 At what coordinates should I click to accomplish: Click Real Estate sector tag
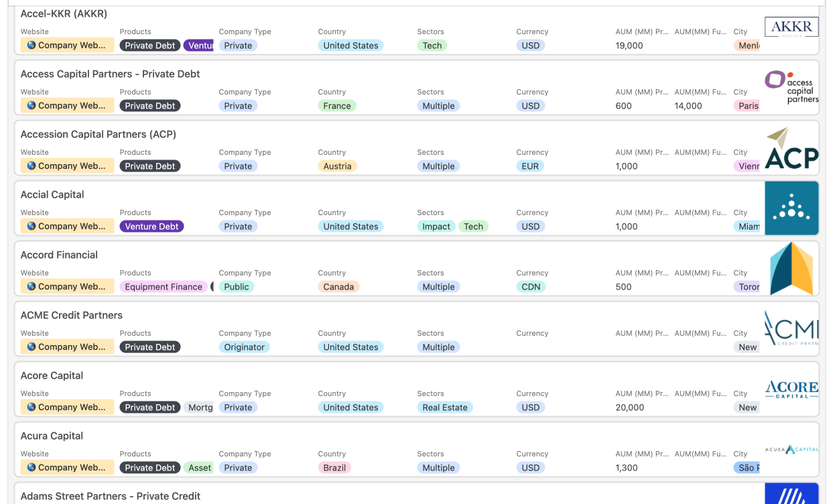click(x=445, y=407)
